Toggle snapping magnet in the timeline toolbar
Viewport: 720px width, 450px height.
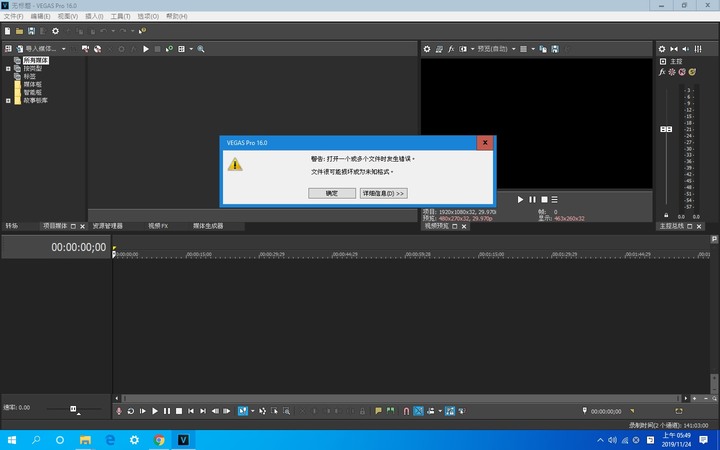click(406, 411)
